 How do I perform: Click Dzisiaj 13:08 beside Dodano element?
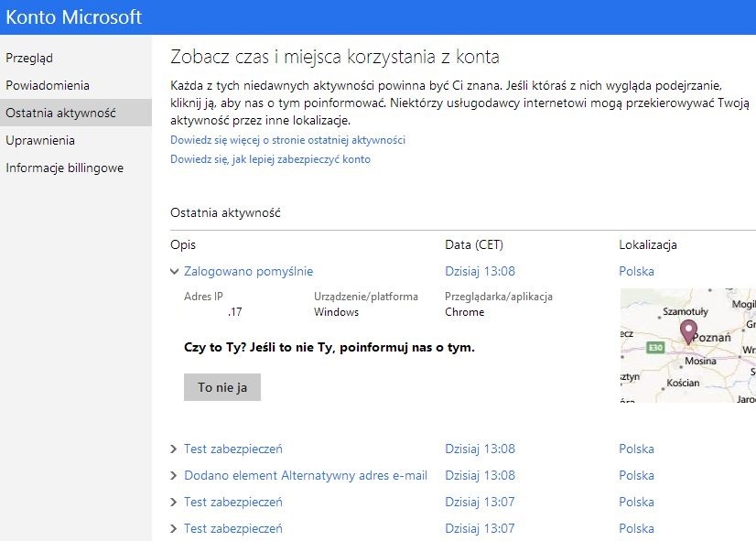(480, 475)
